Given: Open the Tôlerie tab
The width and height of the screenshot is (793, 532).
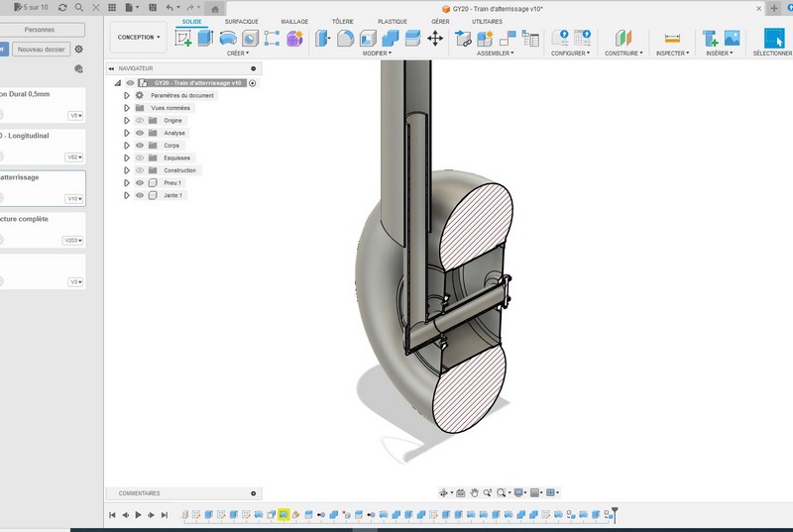Looking at the screenshot, I should [x=342, y=21].
